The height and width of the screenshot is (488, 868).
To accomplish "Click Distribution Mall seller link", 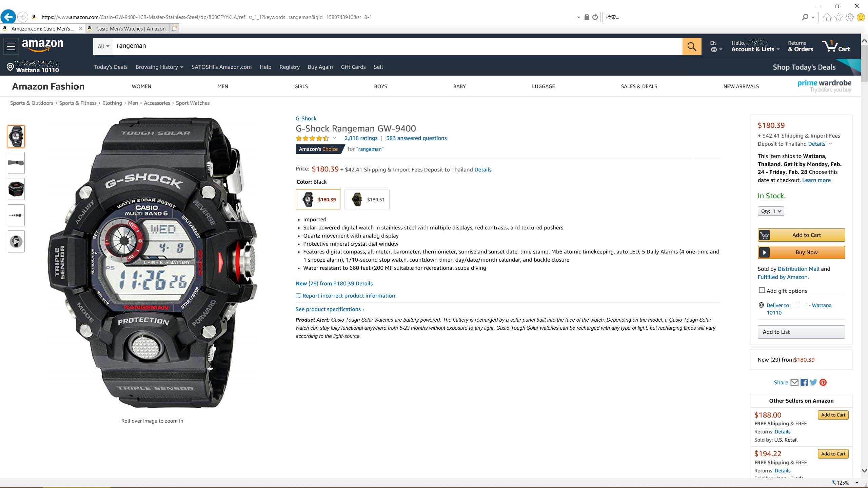I will point(798,269).
